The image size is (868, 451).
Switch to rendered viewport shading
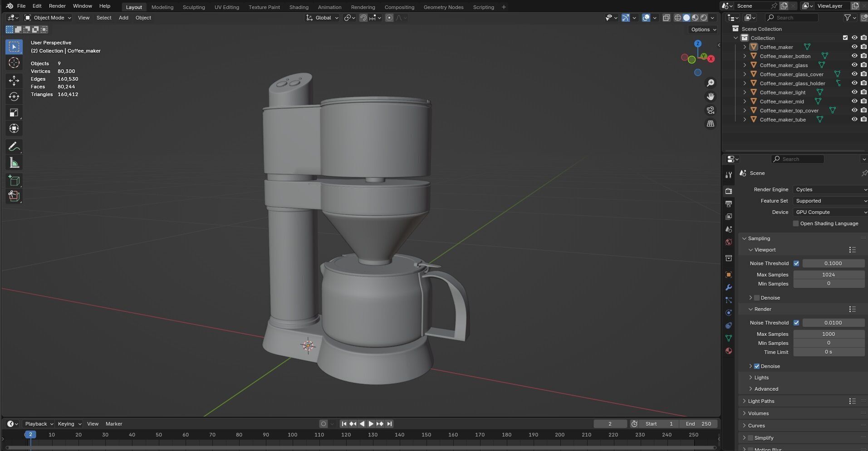coord(704,18)
